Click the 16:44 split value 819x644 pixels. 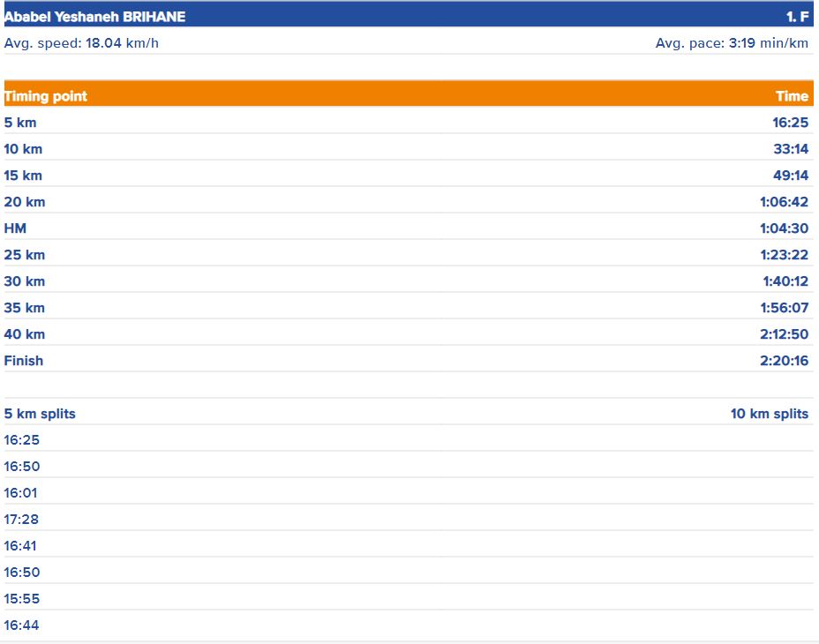coord(21,625)
